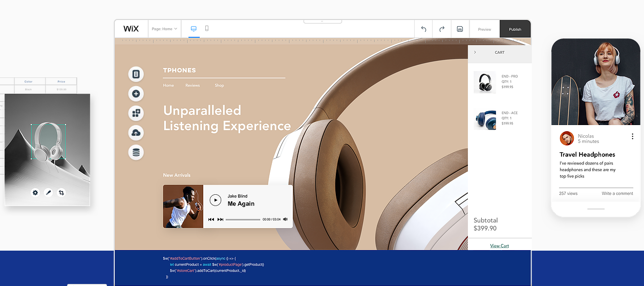Select the crop tool under headphone image
Screen dimensions: 644x286
(61, 193)
